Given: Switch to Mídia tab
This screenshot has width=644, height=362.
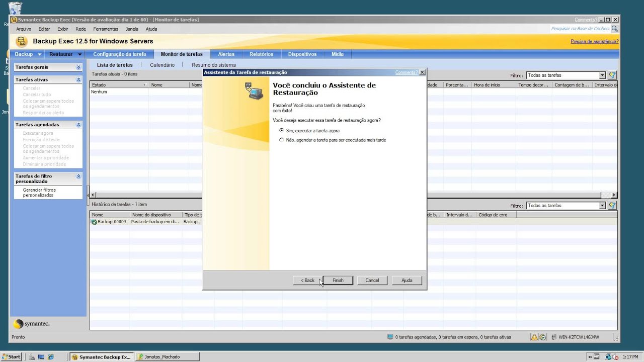Looking at the screenshot, I should tap(338, 54).
